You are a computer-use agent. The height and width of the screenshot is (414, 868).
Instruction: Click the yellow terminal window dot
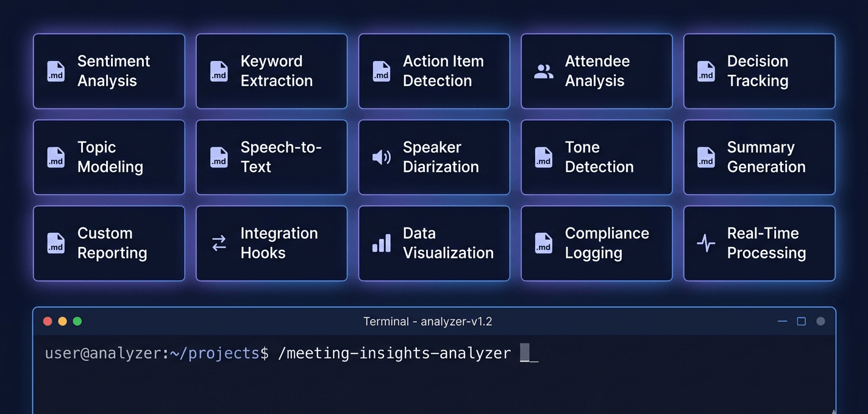tap(63, 321)
